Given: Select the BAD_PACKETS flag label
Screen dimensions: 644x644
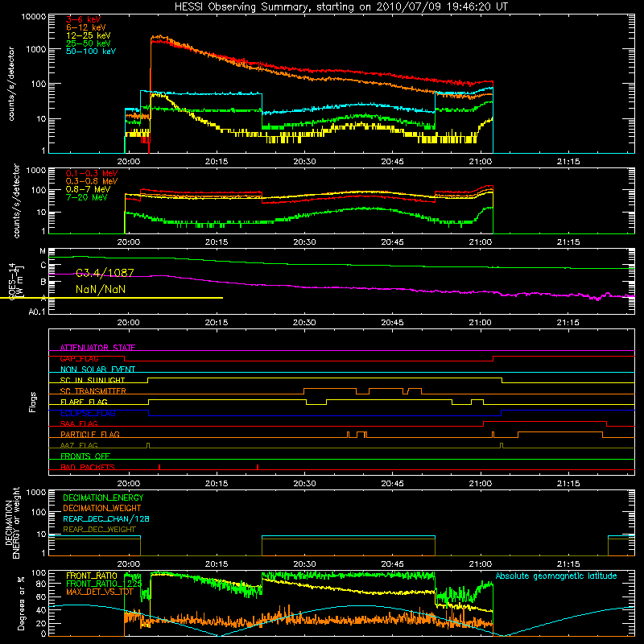Looking at the screenshot, I should click(88, 467).
